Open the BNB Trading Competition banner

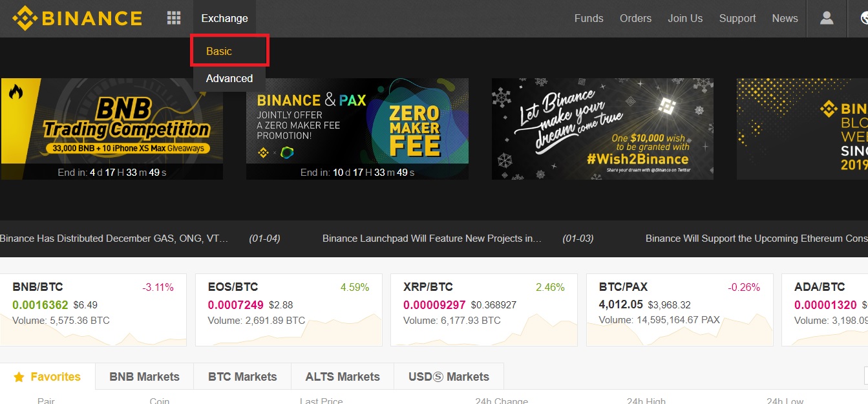point(112,129)
